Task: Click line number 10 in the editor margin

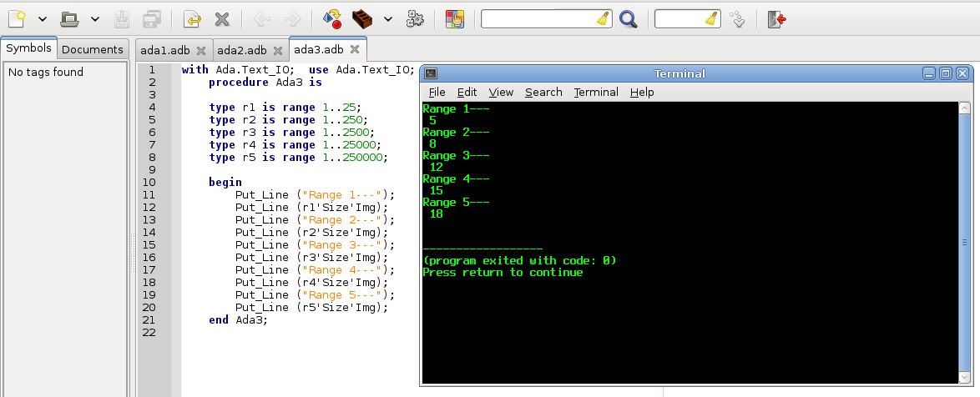Action: pyautogui.click(x=149, y=183)
